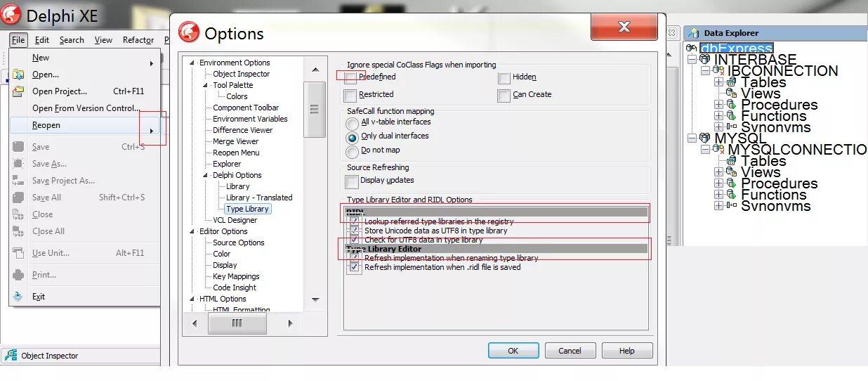Click the Synonyms icon under MYSQLCONNECTION

[731, 206]
